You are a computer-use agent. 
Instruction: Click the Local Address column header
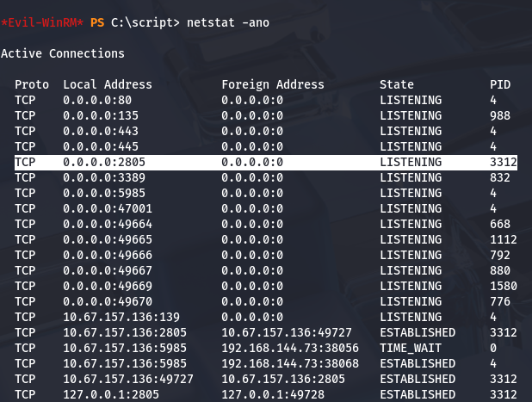[108, 84]
